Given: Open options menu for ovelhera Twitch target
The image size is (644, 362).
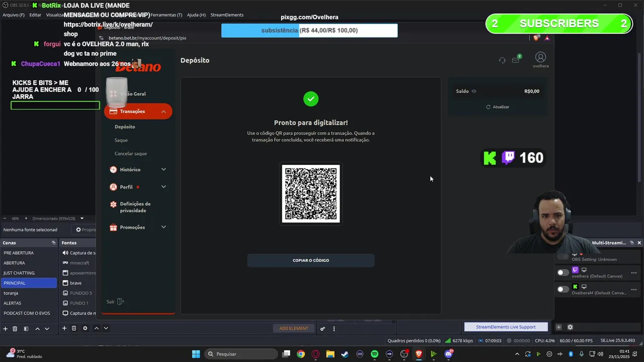Looking at the screenshot, I should pos(634,273).
